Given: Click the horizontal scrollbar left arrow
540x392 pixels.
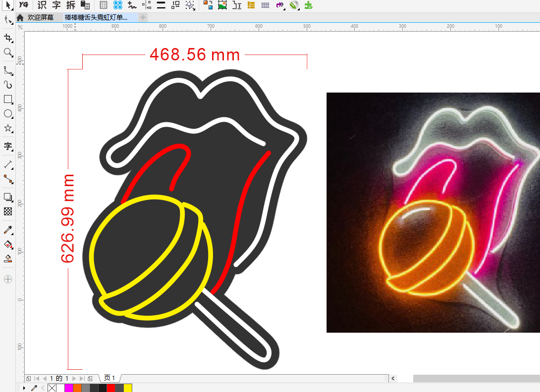Looking at the screenshot, I should (393, 378).
